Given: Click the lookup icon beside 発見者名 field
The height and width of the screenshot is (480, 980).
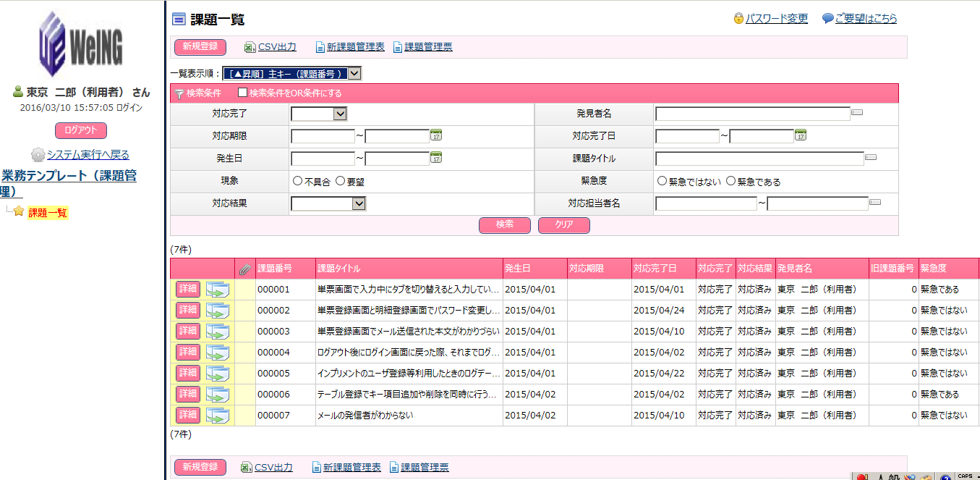Looking at the screenshot, I should tap(858, 113).
